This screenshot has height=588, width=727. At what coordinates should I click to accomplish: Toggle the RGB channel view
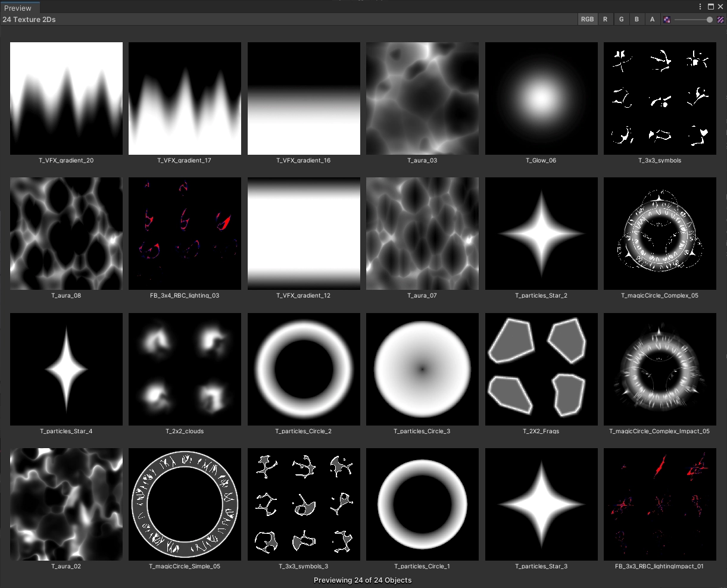pos(587,20)
